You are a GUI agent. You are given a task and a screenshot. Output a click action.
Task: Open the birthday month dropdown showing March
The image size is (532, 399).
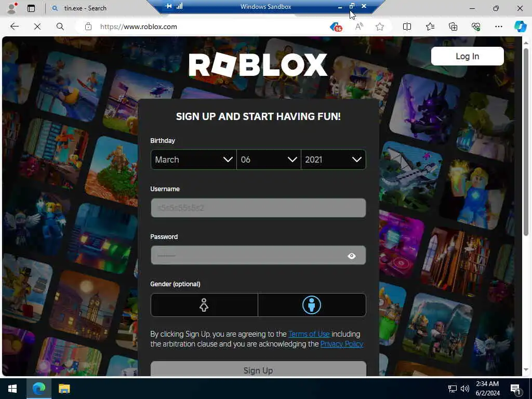(x=194, y=159)
